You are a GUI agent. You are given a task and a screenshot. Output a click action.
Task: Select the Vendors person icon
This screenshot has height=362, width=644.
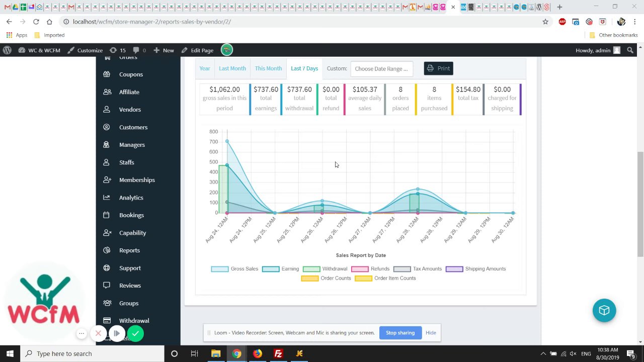[107, 110]
